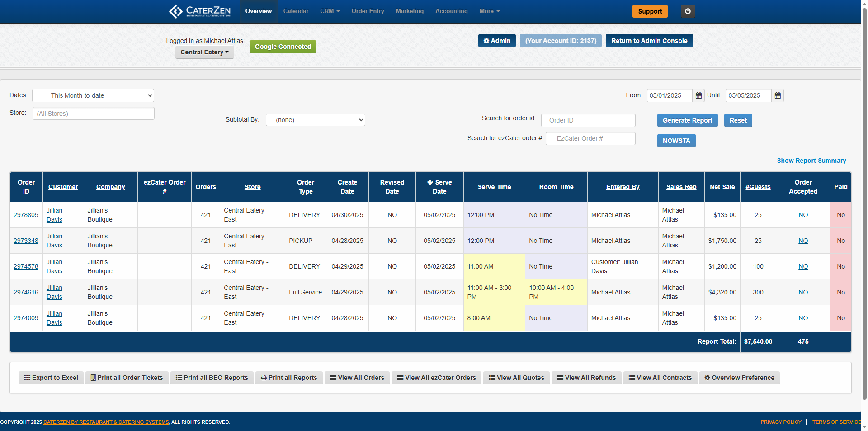Click Export to Excel button

coord(51,378)
